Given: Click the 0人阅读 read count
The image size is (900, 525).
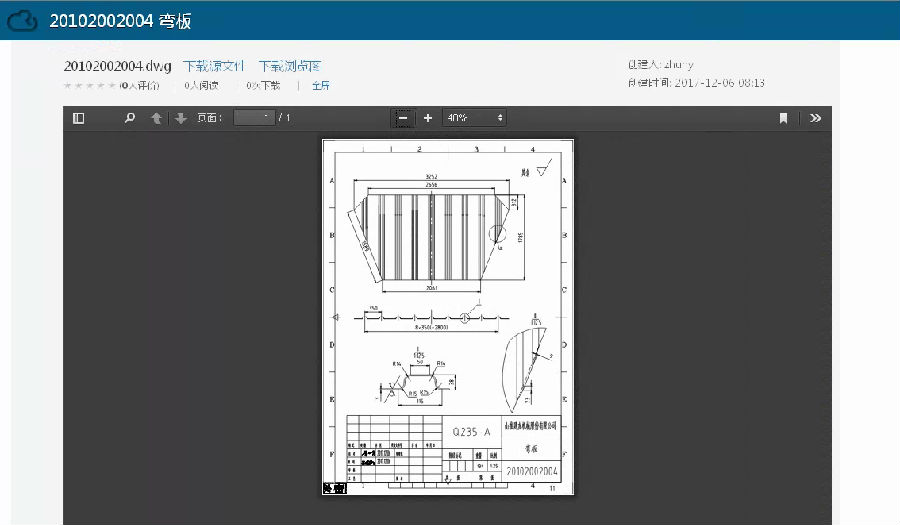Looking at the screenshot, I should tap(201, 85).
